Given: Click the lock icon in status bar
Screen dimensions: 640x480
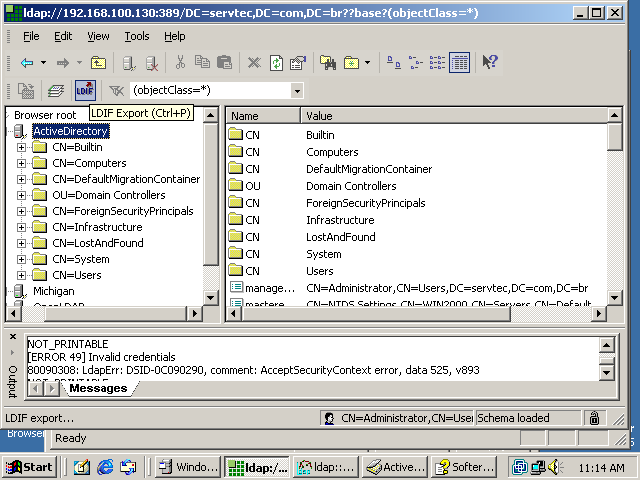Looking at the screenshot, I should coord(594,418).
